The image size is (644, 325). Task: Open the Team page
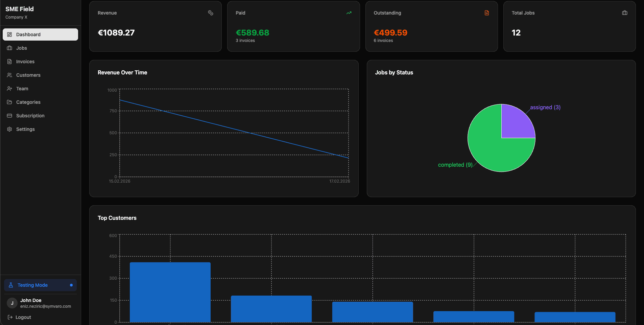[x=22, y=88]
